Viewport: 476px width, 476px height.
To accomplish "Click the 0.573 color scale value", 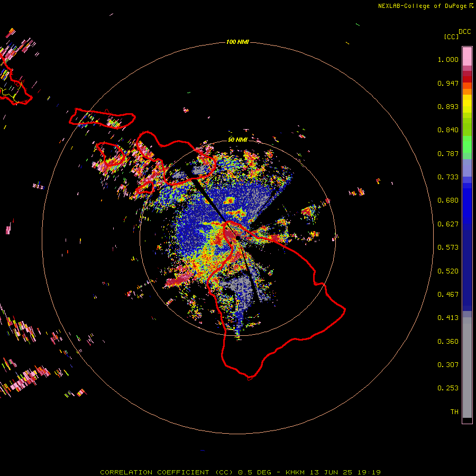I will (x=448, y=248).
